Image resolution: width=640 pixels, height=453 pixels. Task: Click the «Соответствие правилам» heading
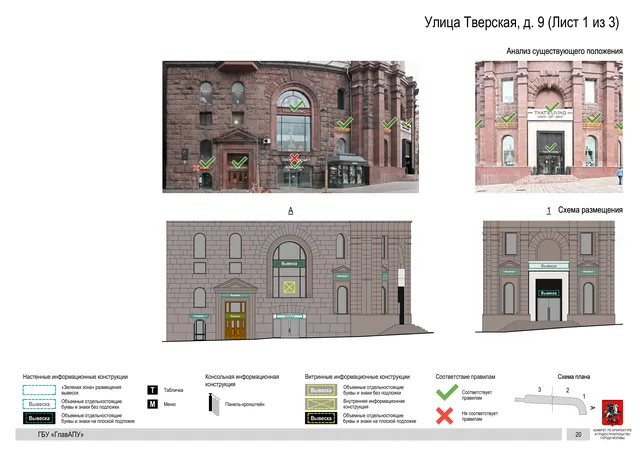pyautogui.click(x=465, y=377)
